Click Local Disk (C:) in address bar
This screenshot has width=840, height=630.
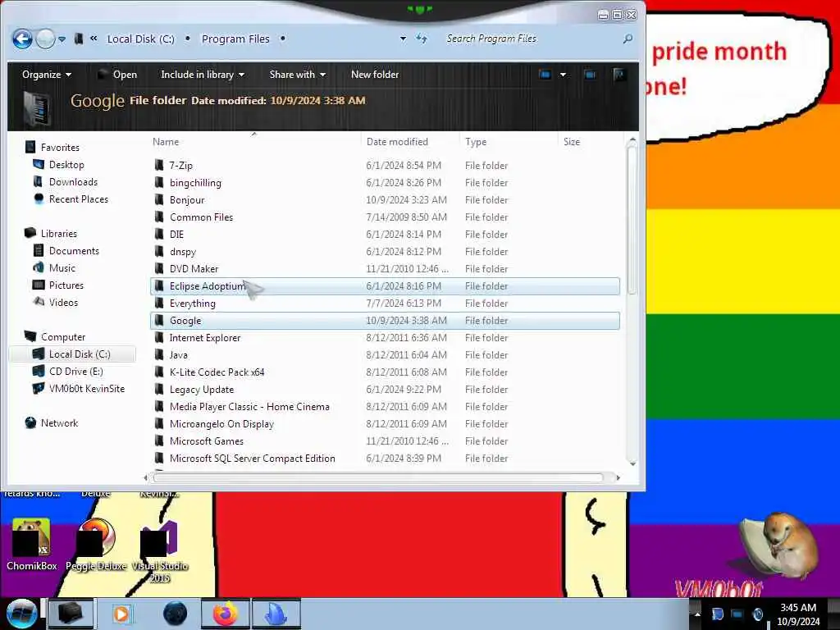tap(140, 39)
